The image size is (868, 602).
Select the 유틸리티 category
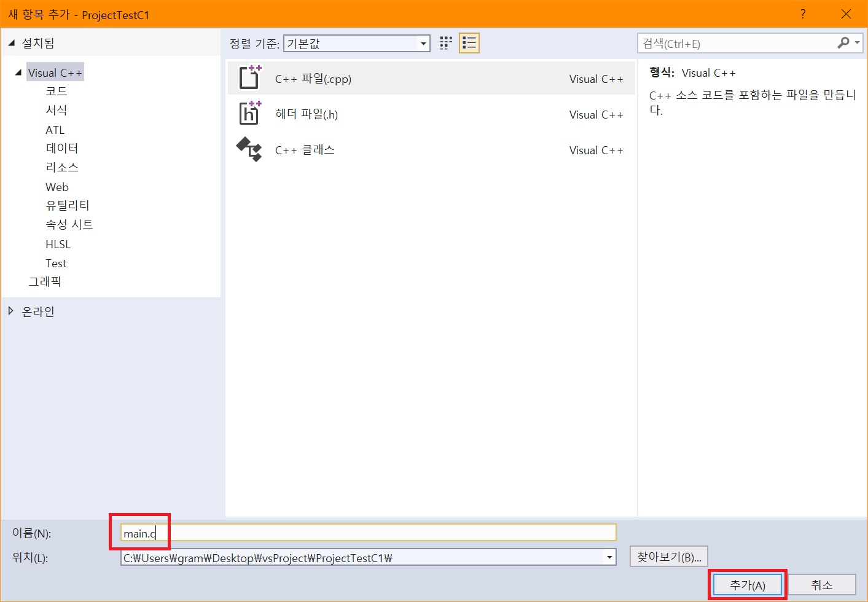(x=68, y=205)
